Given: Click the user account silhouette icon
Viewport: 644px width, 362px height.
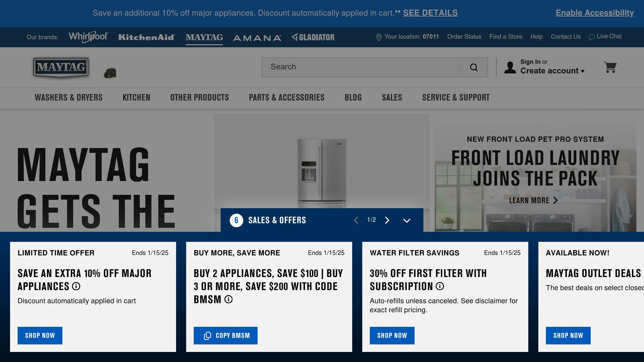Looking at the screenshot, I should pyautogui.click(x=510, y=67).
